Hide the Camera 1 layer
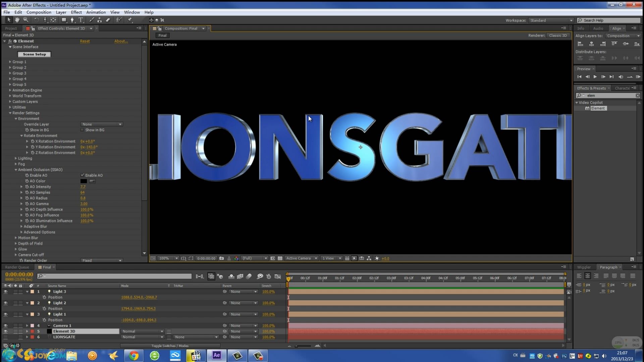The height and width of the screenshot is (362, 644). [5, 326]
